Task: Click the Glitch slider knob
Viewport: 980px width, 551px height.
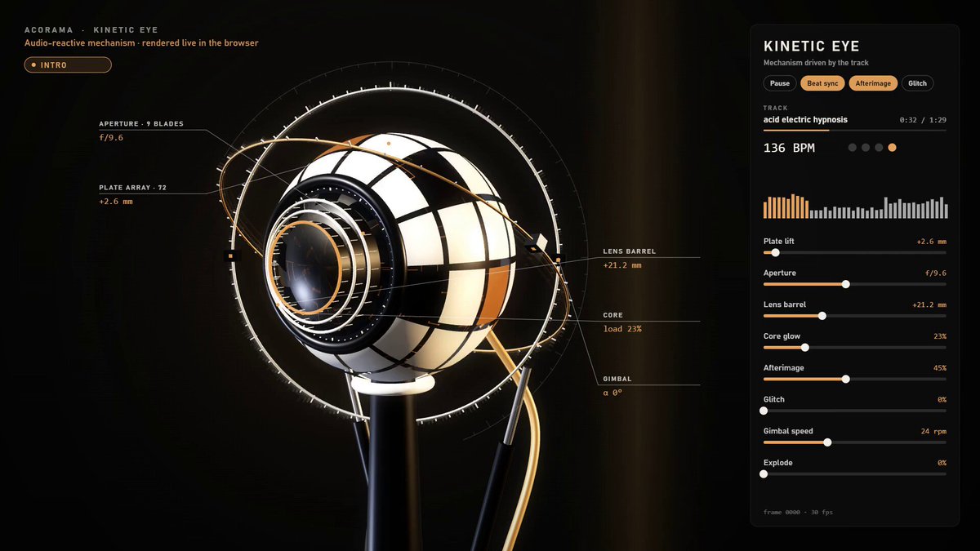Action: [764, 411]
